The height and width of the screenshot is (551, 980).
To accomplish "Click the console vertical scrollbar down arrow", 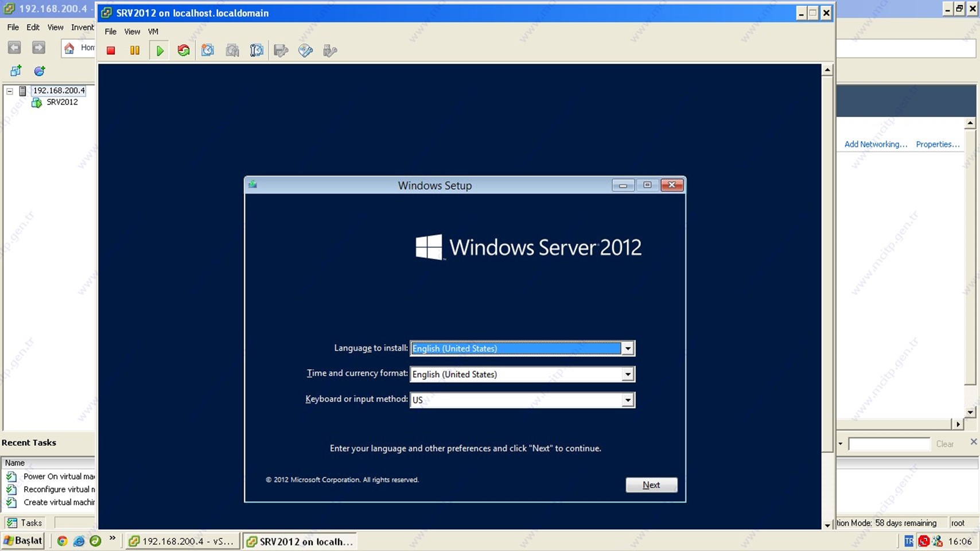I will point(827,525).
